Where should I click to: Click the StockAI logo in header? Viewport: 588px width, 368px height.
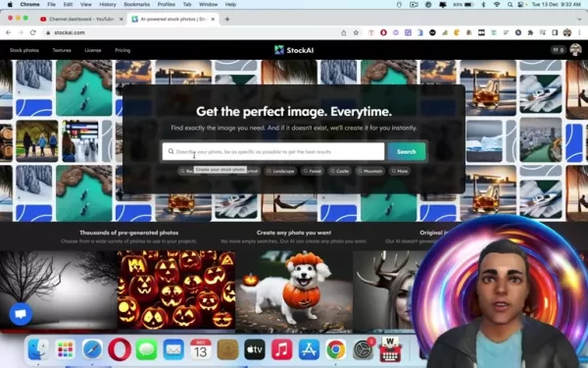[x=294, y=50]
